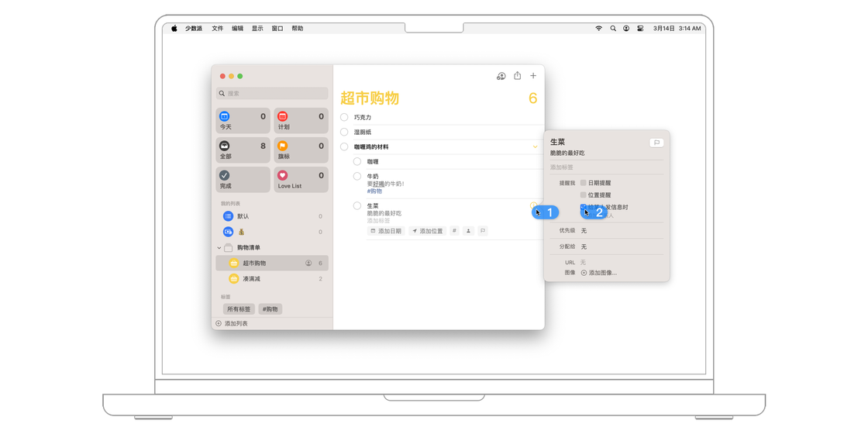The width and height of the screenshot is (868, 434).
Task: Open the 少数派 app menu
Action: tap(194, 28)
